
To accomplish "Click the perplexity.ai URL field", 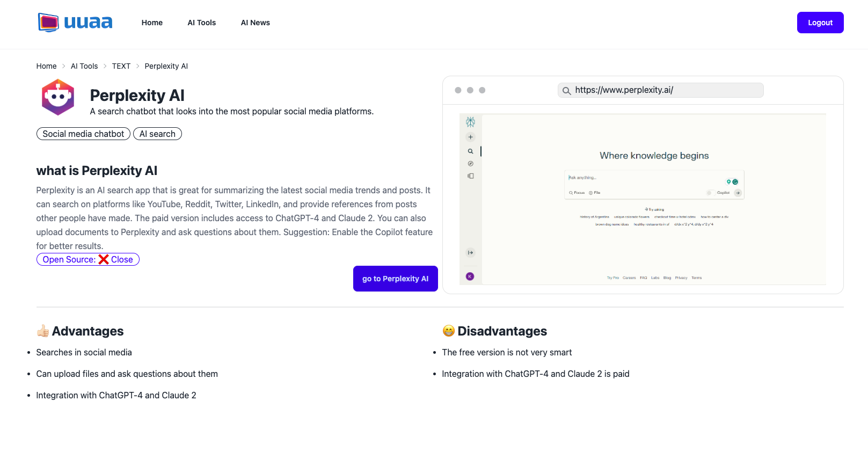I will tap(660, 90).
